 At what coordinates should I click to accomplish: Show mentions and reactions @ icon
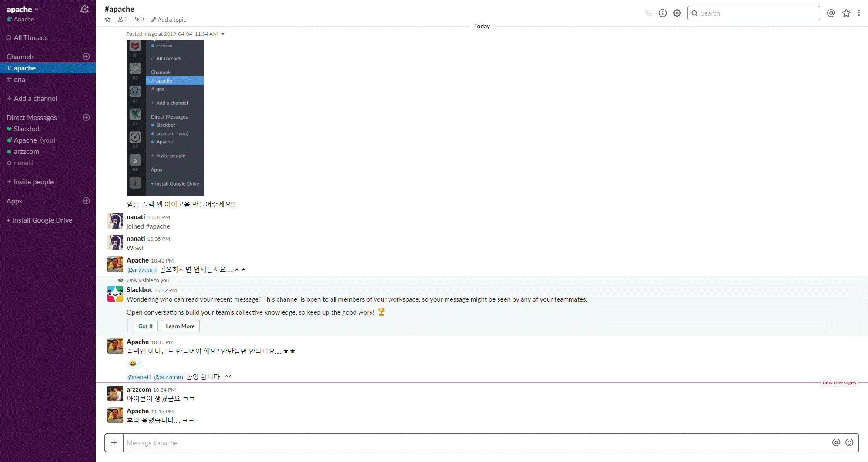[x=831, y=13]
